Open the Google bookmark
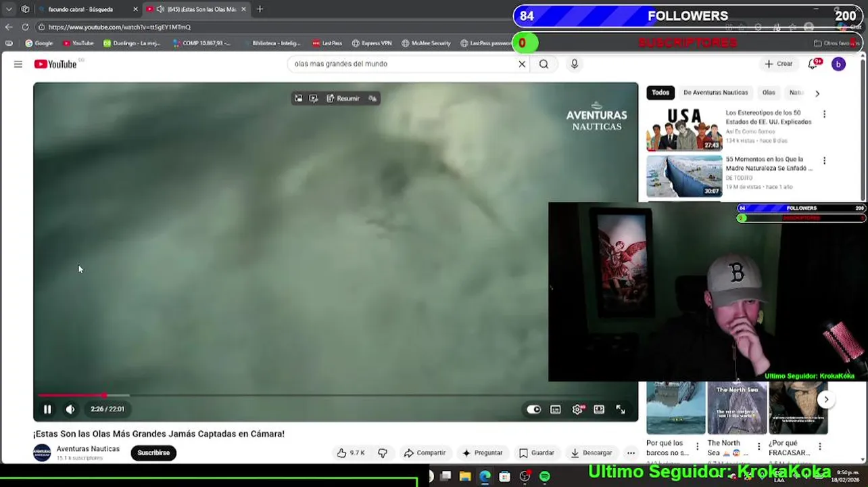The height and width of the screenshot is (487, 868). [x=39, y=43]
